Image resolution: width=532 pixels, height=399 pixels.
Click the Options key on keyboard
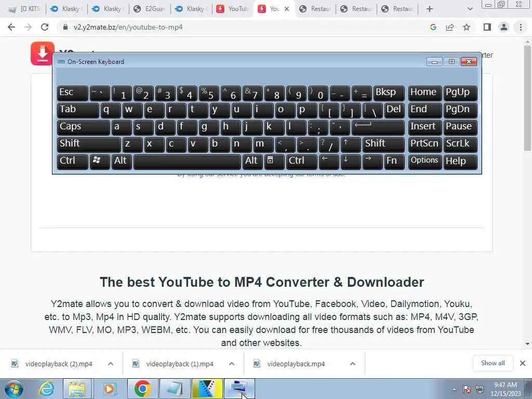tap(425, 161)
